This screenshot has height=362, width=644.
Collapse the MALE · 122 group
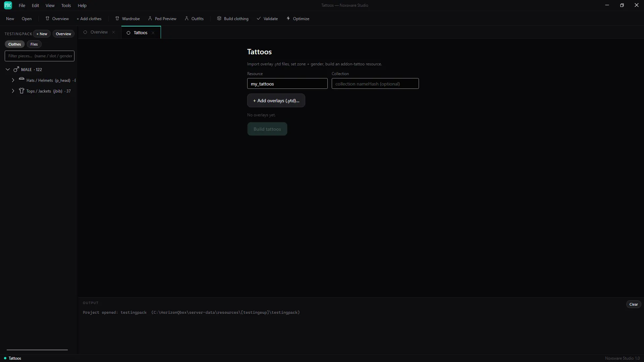tap(8, 70)
